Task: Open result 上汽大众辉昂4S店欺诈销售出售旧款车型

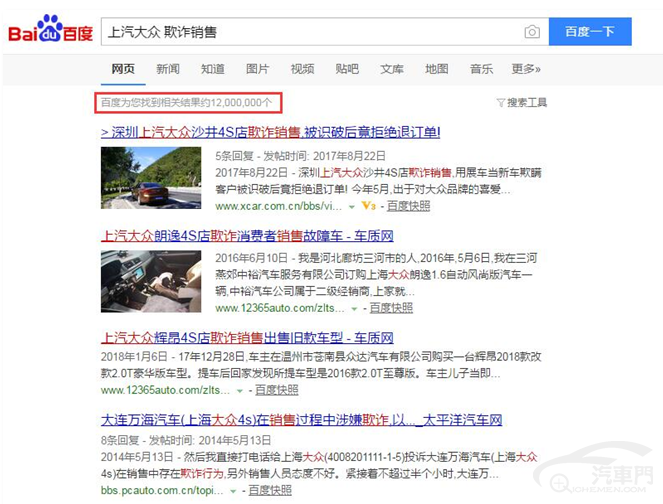Action: point(247,337)
